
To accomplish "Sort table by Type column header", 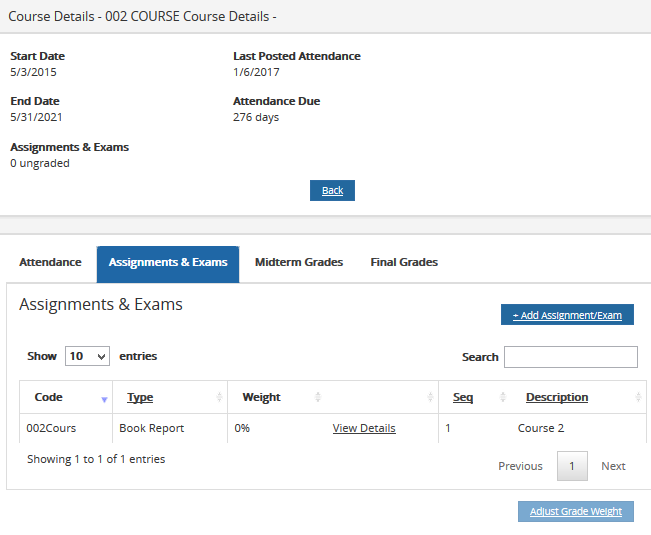I will (140, 397).
